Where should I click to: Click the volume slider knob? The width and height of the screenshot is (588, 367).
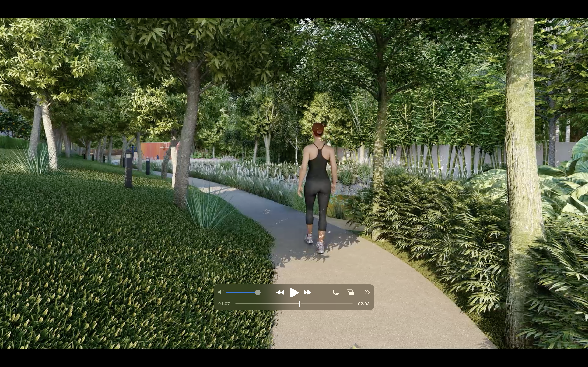point(258,293)
